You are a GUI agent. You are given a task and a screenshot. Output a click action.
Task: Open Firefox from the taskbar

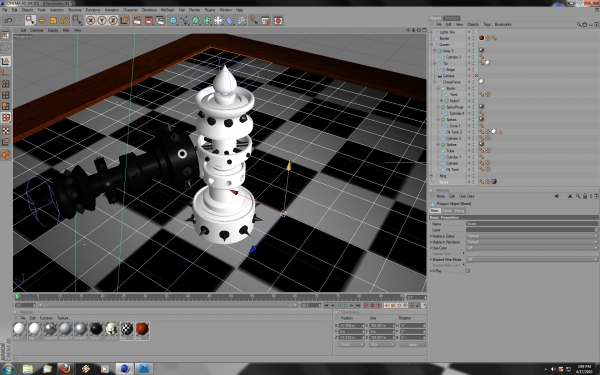(66, 368)
